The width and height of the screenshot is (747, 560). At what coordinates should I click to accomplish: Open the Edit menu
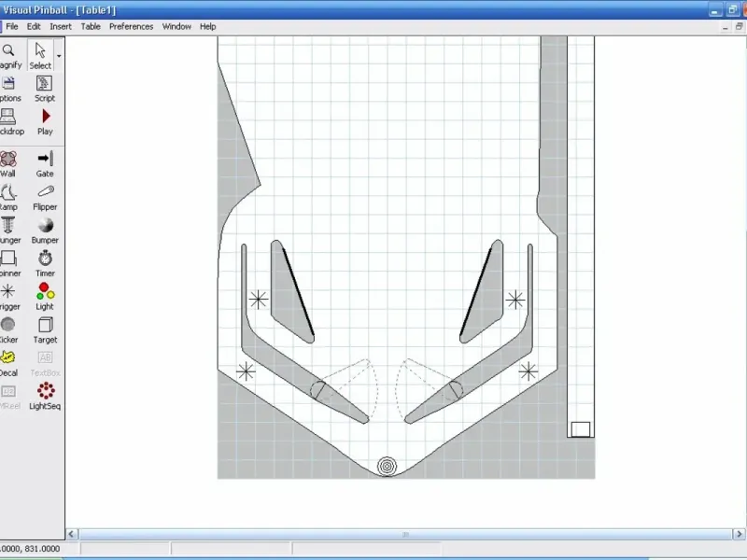tap(34, 27)
